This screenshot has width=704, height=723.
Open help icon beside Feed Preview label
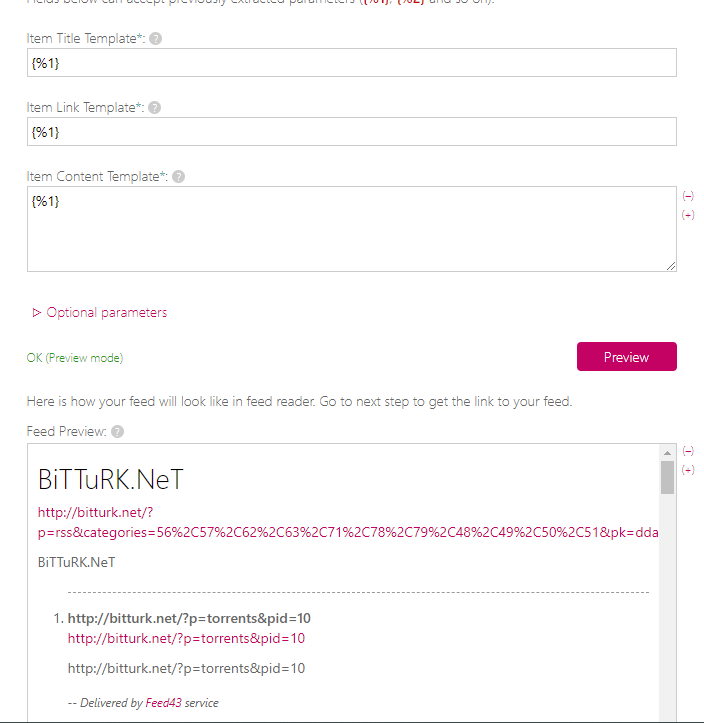118,432
